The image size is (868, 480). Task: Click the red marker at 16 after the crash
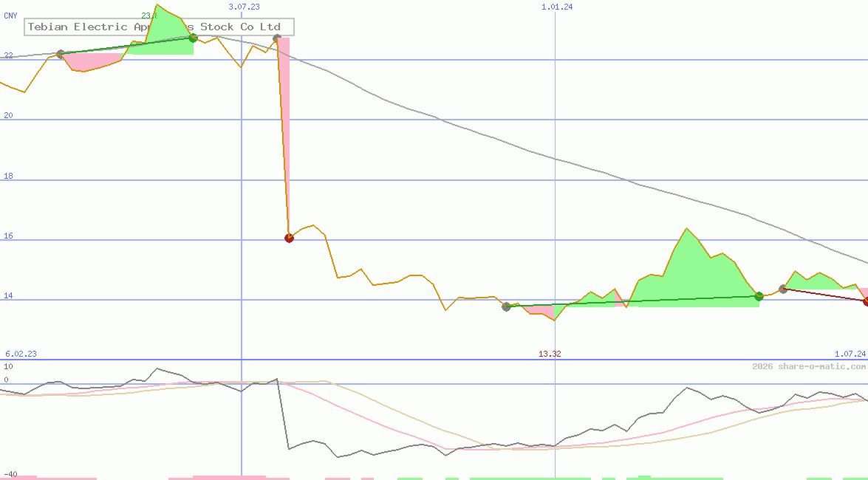[289, 238]
